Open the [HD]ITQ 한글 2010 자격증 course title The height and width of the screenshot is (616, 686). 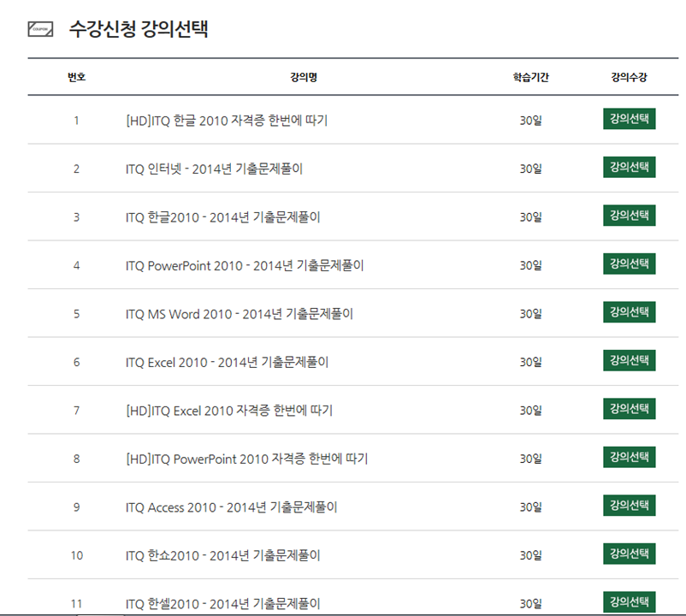point(226,121)
